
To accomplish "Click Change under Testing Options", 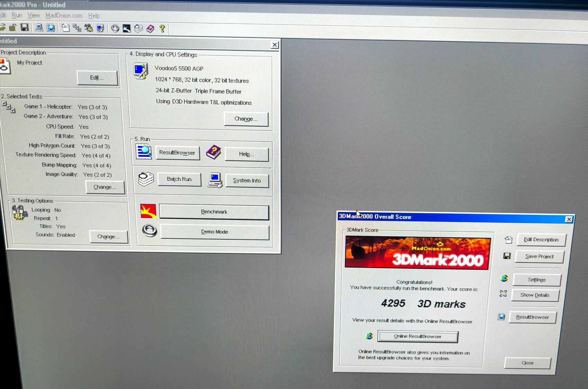I will point(109,237).
